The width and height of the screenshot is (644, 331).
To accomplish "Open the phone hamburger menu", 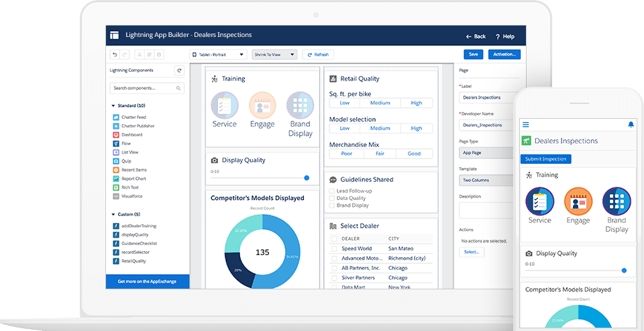I will 526,125.
